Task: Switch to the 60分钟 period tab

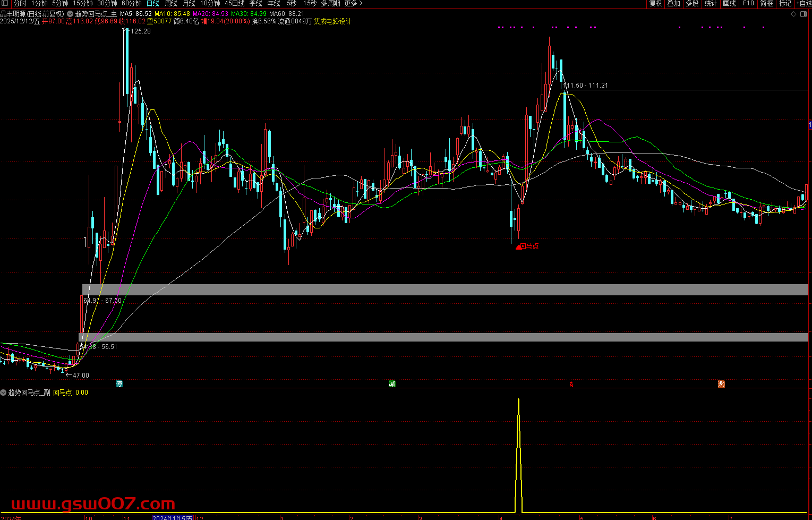Action: pos(131,4)
